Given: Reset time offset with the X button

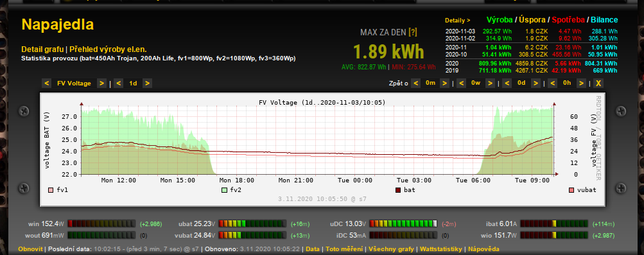Looking at the screenshot, I should pyautogui.click(x=598, y=84).
